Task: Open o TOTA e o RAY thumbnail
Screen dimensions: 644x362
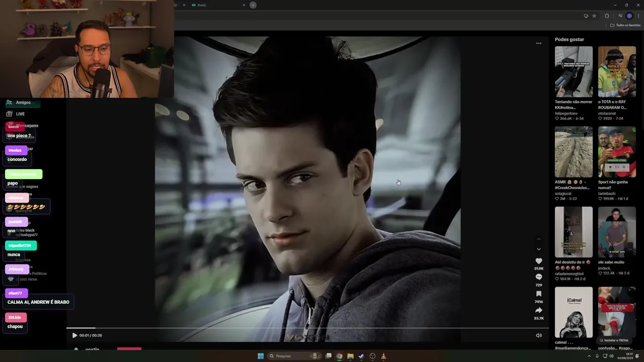Action: [617, 71]
